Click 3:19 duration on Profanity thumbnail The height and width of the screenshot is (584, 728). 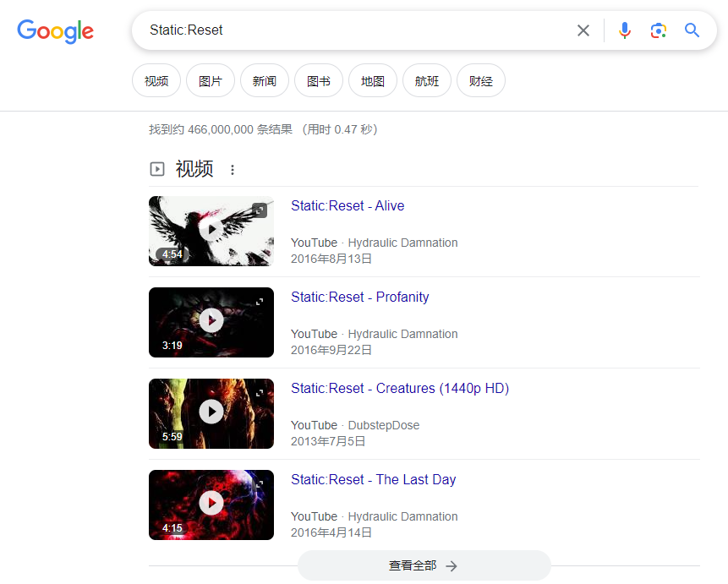[172, 346]
